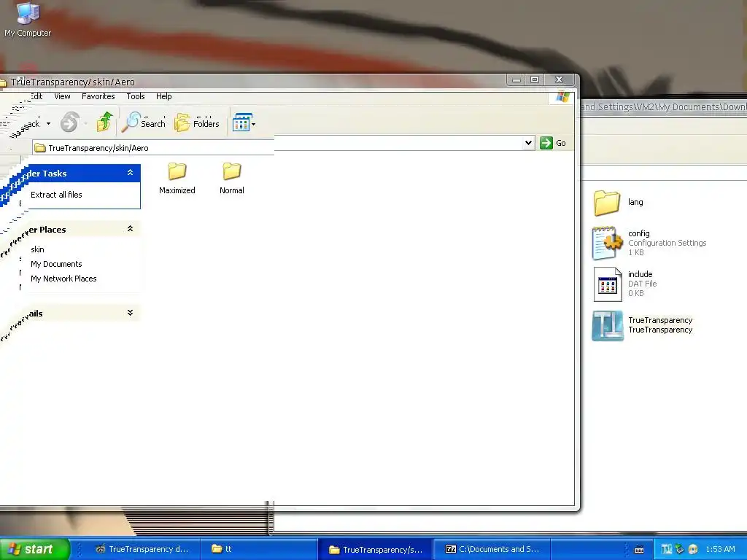This screenshot has width=747, height=560.
Task: Open the Help menu
Action: pos(164,96)
